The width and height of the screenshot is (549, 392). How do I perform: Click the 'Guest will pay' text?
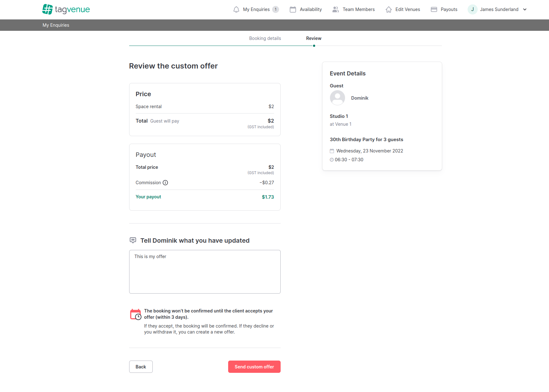pos(165,121)
